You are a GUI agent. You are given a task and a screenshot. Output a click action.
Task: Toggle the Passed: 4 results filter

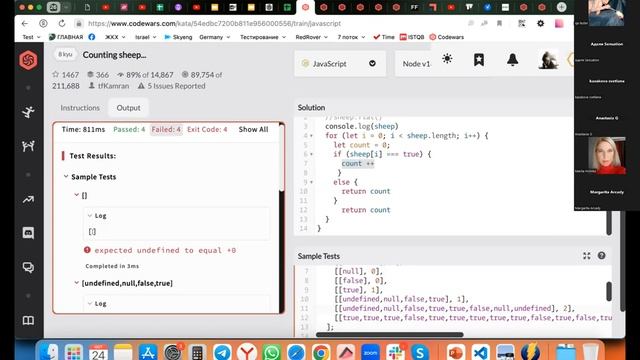pyautogui.click(x=129, y=129)
